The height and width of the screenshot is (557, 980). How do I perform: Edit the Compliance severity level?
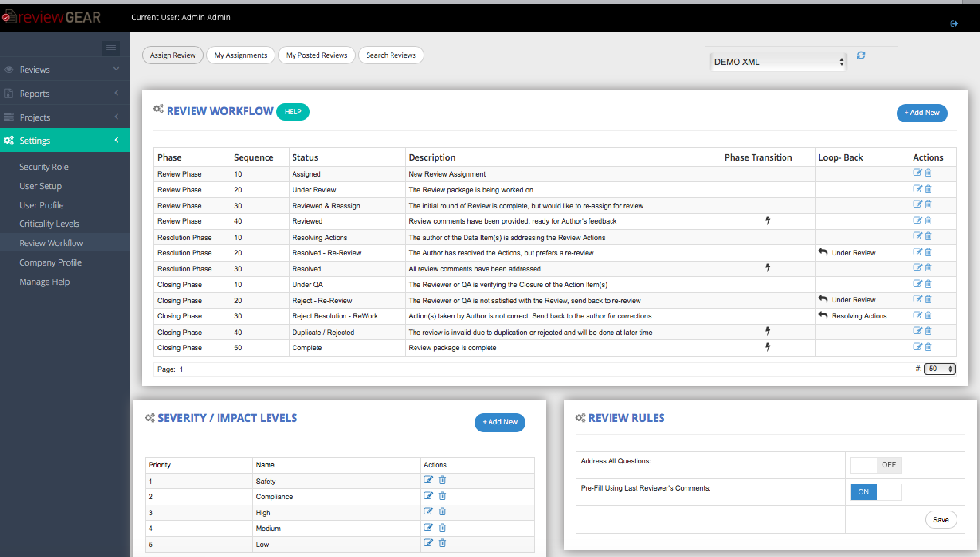click(x=428, y=496)
